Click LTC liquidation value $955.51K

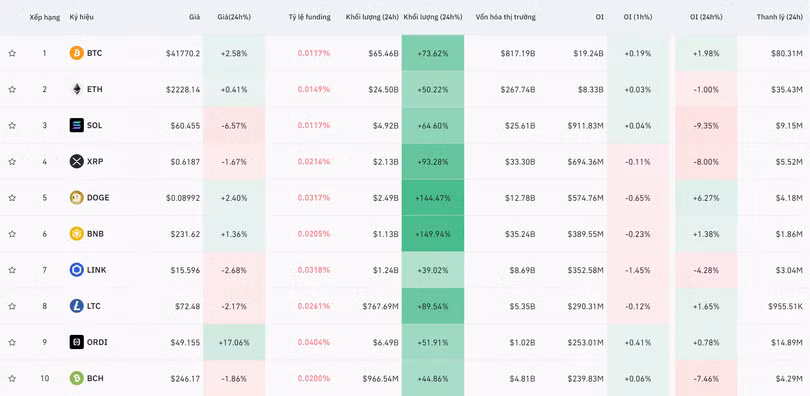click(785, 306)
